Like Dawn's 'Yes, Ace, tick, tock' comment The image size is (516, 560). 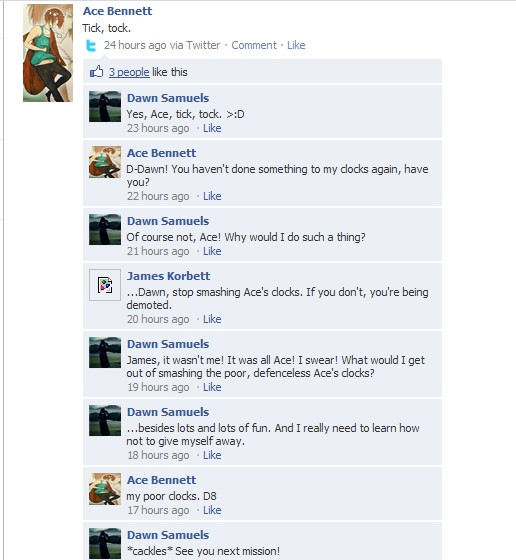coord(212,128)
